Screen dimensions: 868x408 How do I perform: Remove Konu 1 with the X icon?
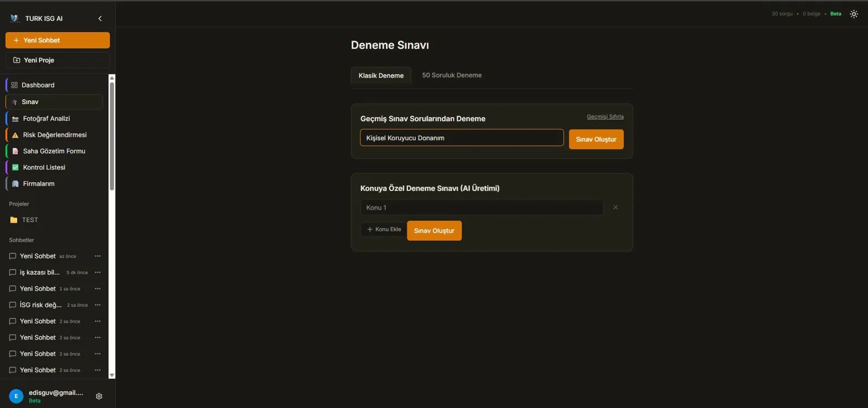tap(615, 208)
